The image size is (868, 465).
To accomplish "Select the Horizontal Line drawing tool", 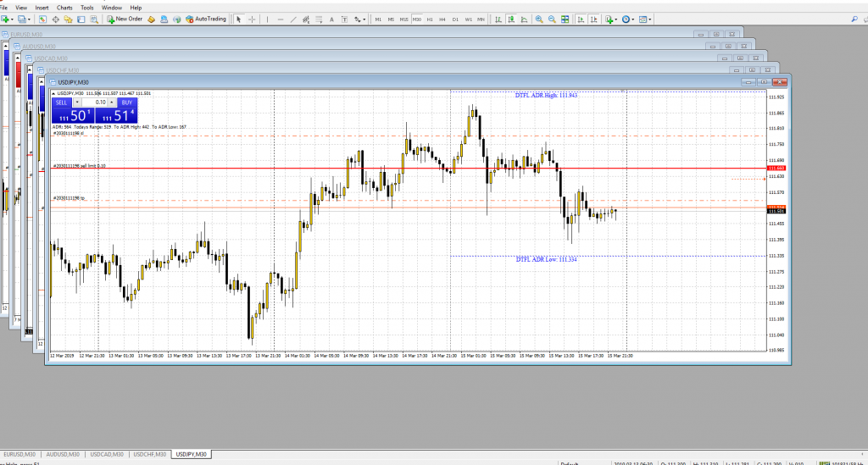I will pyautogui.click(x=280, y=19).
